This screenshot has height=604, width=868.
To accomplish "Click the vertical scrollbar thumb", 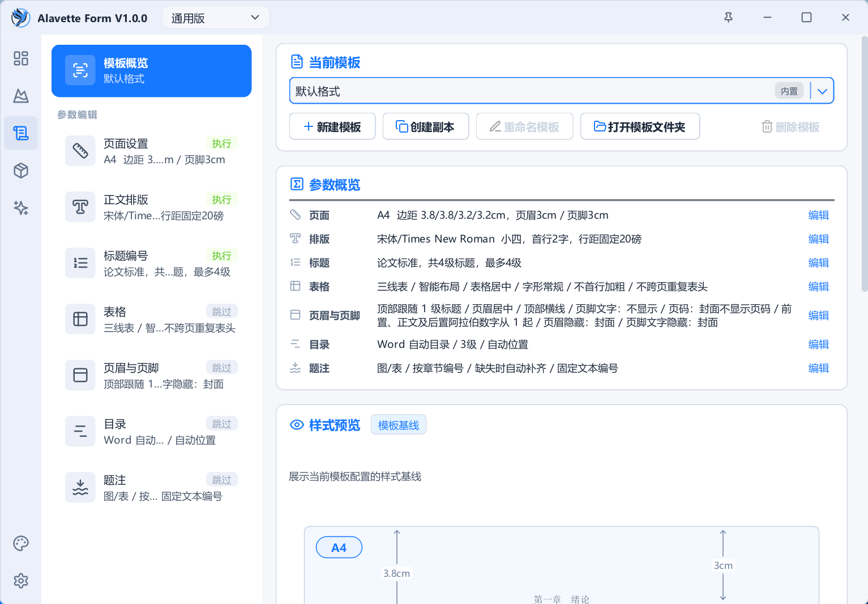I will coord(864,164).
